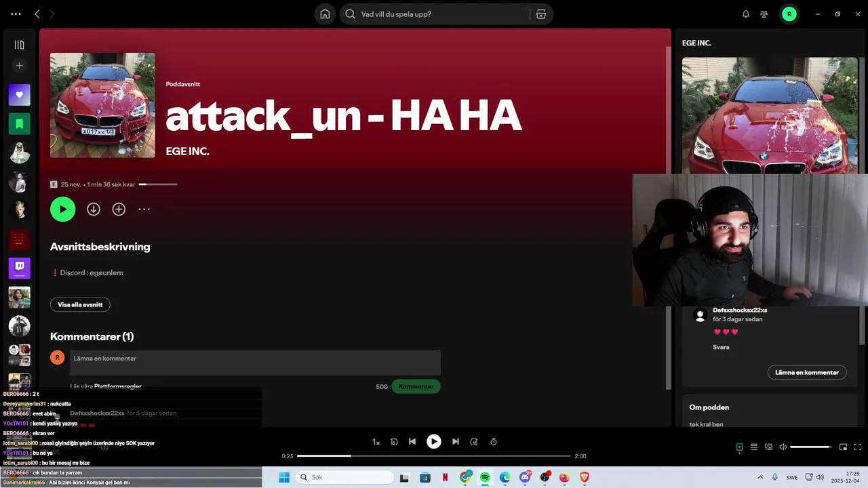Click Visa alla avsnitt button

[x=80, y=305]
